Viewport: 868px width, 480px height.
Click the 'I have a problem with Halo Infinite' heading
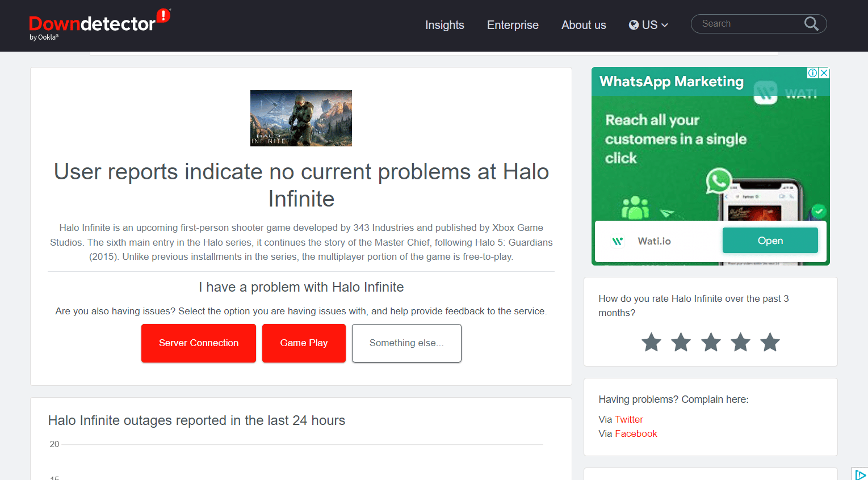[301, 287]
